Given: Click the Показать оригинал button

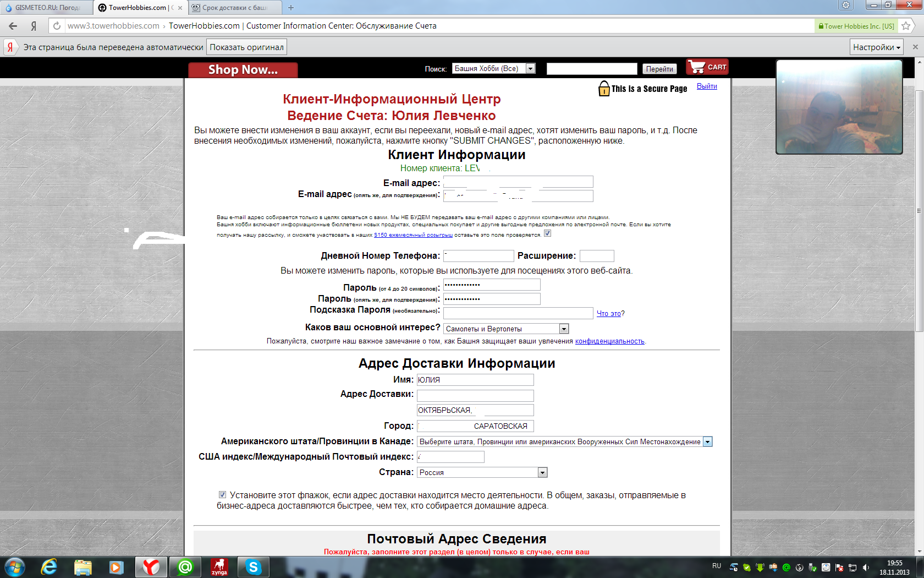Looking at the screenshot, I should pos(246,47).
